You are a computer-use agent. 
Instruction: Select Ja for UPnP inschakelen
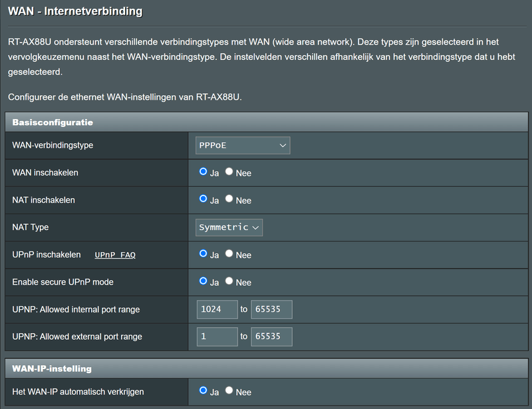click(x=203, y=254)
